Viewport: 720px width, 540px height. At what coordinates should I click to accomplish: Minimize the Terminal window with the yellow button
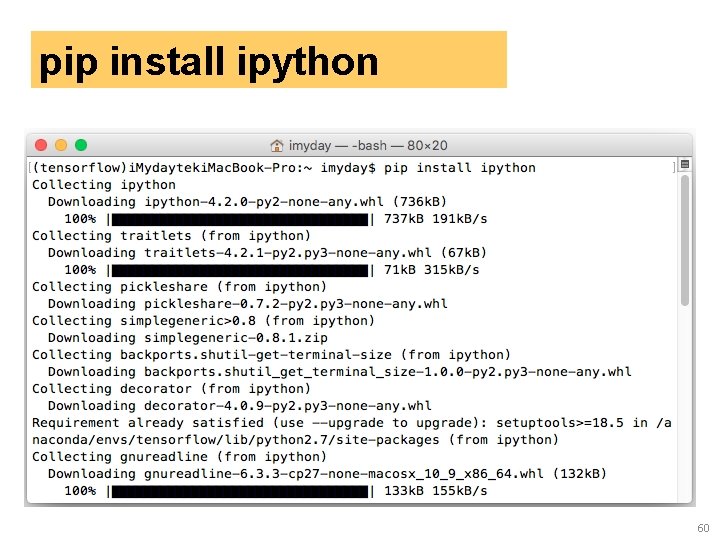click(61, 146)
